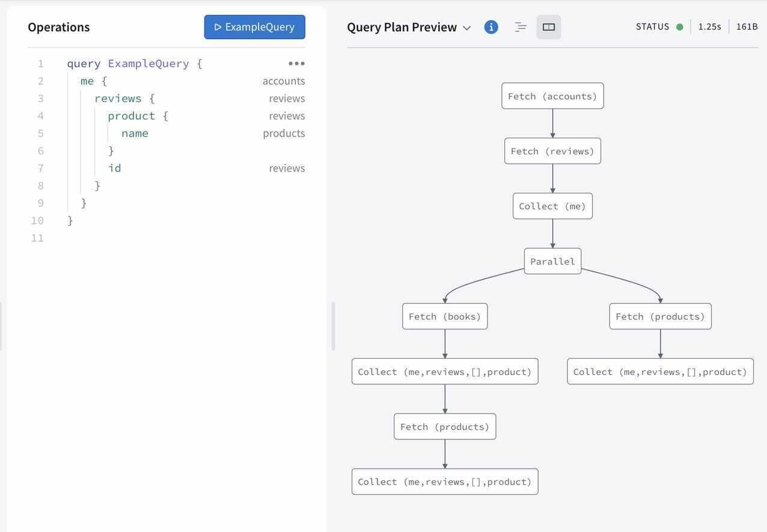Click the reviews label on line 3
This screenshot has height=532, width=767.
tap(287, 98)
